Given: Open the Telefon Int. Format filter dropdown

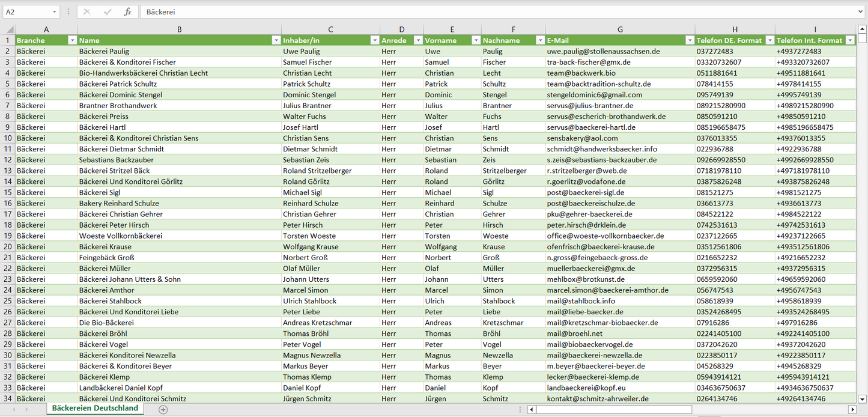Looking at the screenshot, I should 849,40.
